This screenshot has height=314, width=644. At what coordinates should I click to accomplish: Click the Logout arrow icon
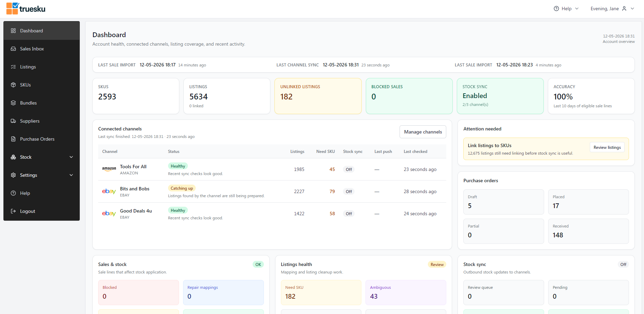pos(13,211)
